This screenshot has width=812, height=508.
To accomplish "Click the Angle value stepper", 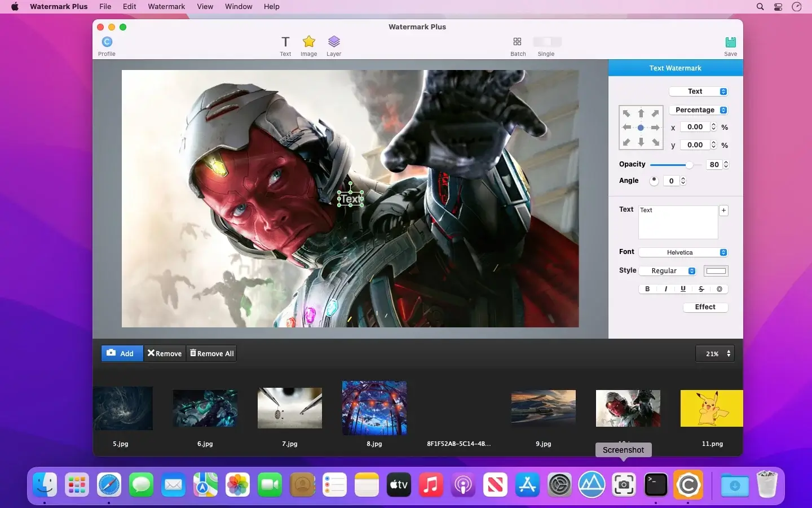I will pyautogui.click(x=683, y=181).
